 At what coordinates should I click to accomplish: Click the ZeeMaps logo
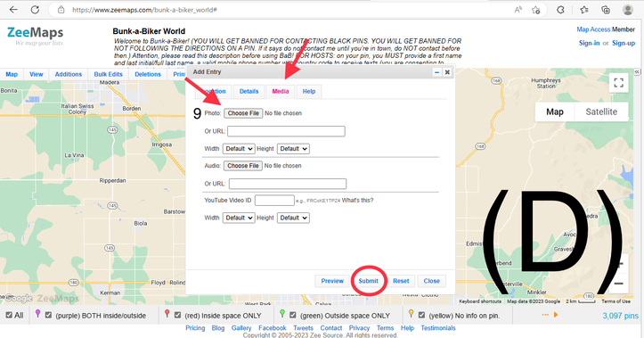point(36,36)
